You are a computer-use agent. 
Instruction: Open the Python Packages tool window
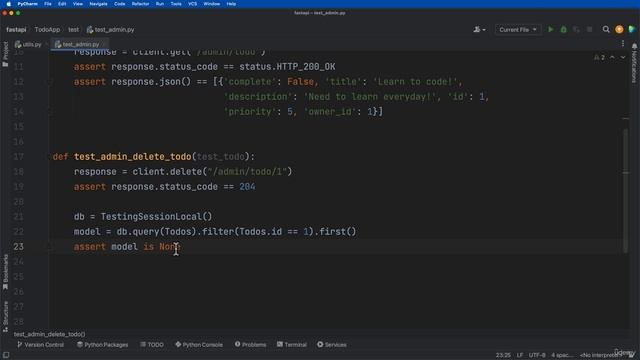[102, 344]
